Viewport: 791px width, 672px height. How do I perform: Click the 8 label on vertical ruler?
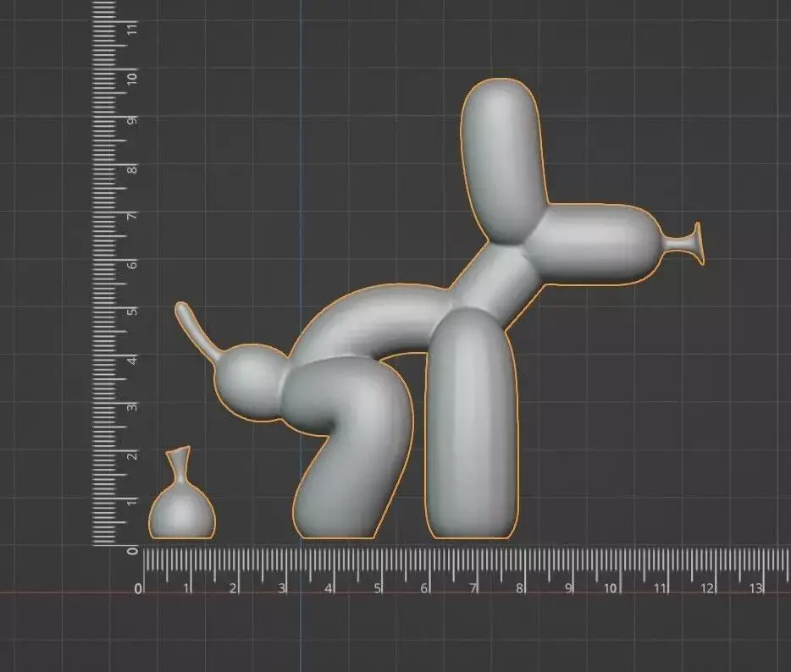(132, 169)
